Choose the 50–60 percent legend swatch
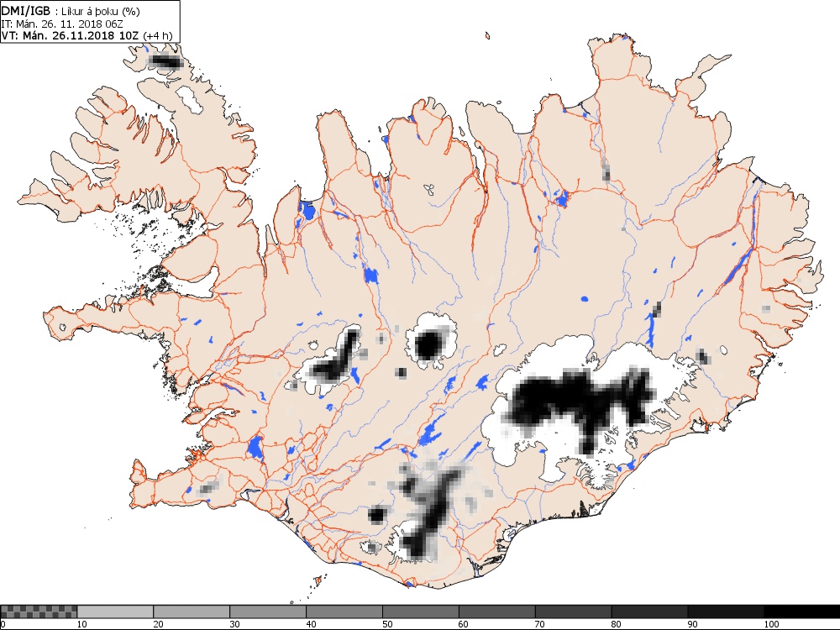Viewport: 840px width, 630px height. (x=421, y=612)
